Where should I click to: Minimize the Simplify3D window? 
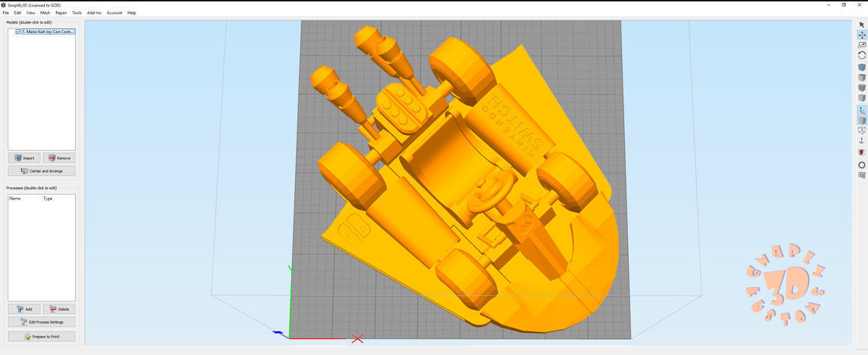pos(829,5)
